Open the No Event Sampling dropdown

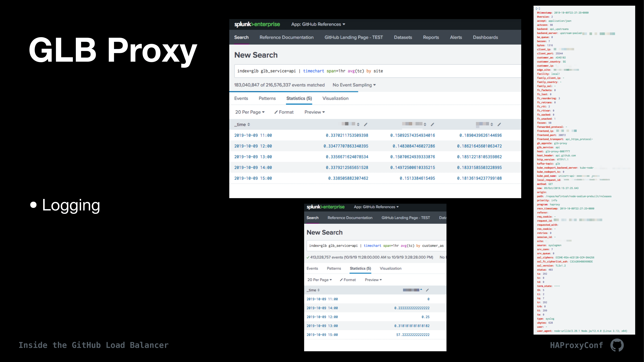(x=354, y=85)
